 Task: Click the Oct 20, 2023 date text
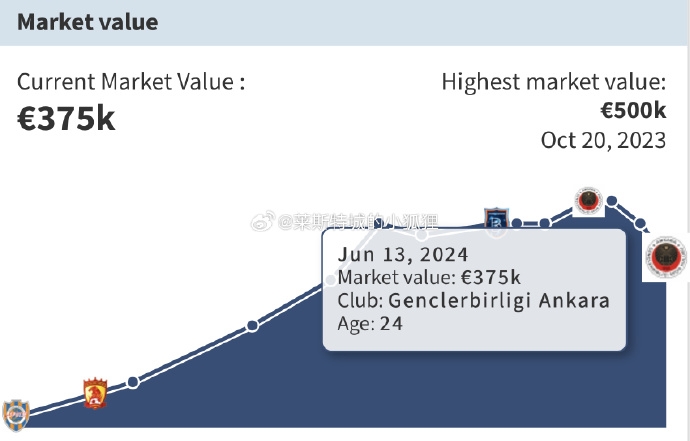point(603,141)
